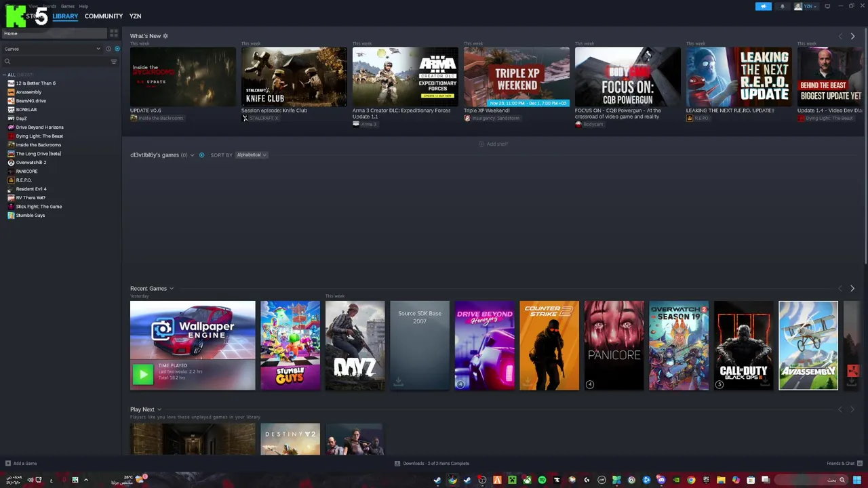Toggle ready-to-play filter on dl3vtlbl6y's shelf
This screenshot has height=488, width=868.
[201, 155]
